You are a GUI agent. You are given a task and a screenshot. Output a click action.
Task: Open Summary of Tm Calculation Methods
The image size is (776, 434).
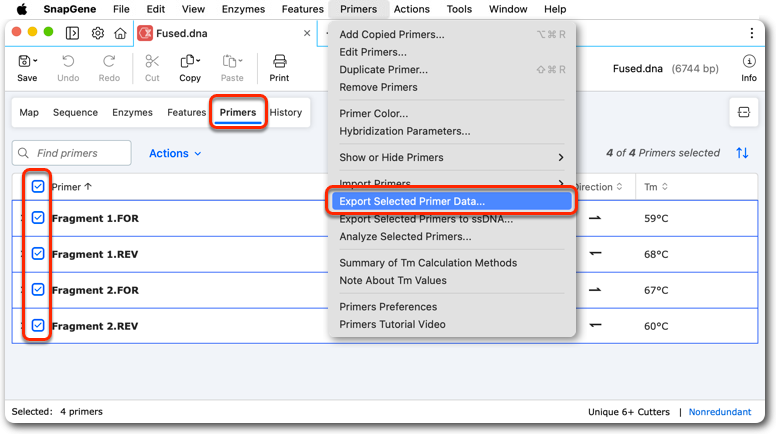(x=452, y=263)
